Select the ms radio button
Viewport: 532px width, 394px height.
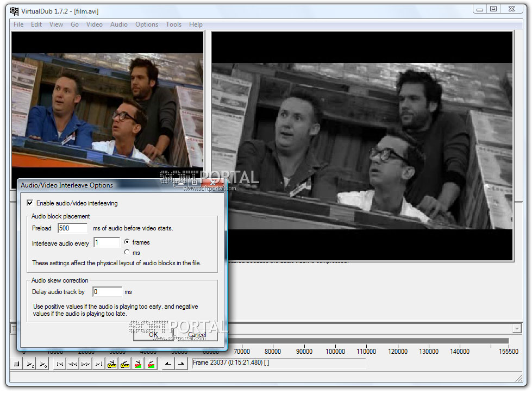coord(127,253)
